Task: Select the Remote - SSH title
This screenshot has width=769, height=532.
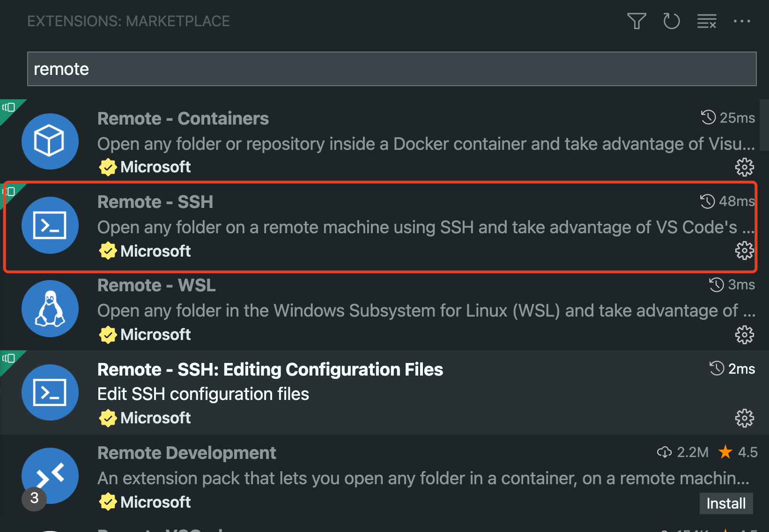Action: [x=155, y=202]
